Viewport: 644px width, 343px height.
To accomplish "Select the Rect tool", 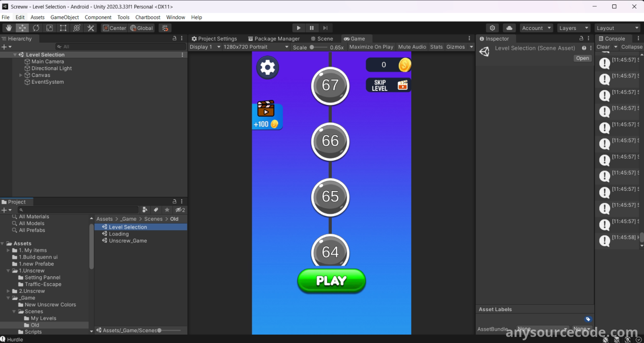I will click(x=63, y=28).
